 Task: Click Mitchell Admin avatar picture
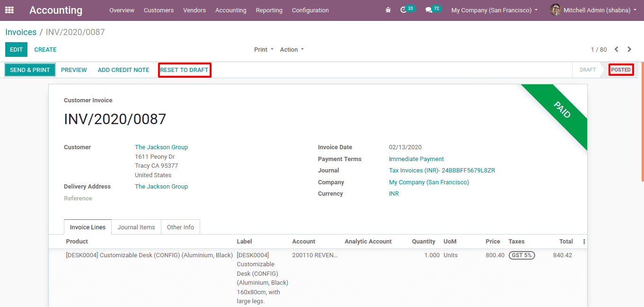point(556,10)
